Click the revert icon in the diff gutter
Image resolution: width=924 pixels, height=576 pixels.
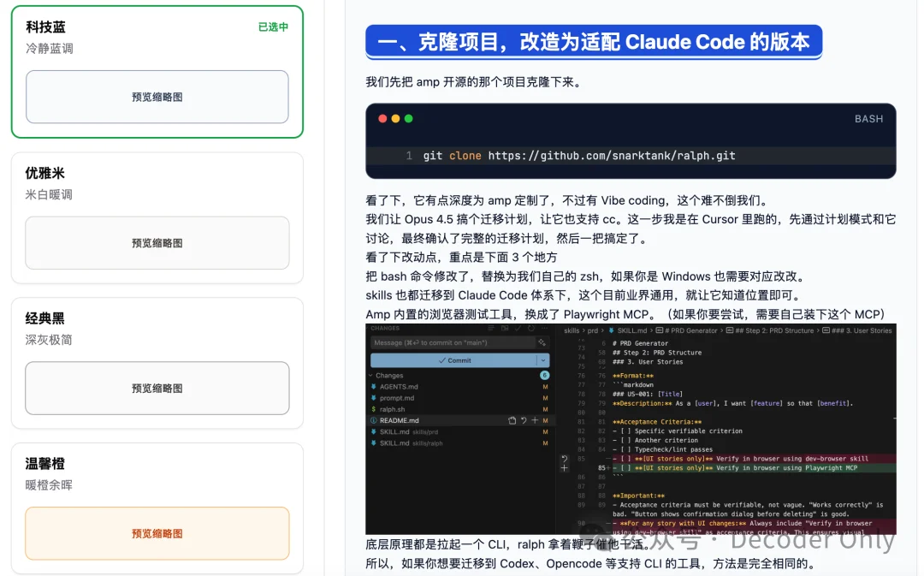[x=563, y=458]
